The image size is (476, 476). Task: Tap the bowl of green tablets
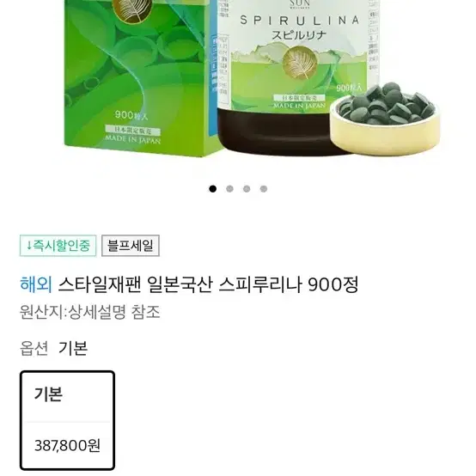click(x=385, y=119)
